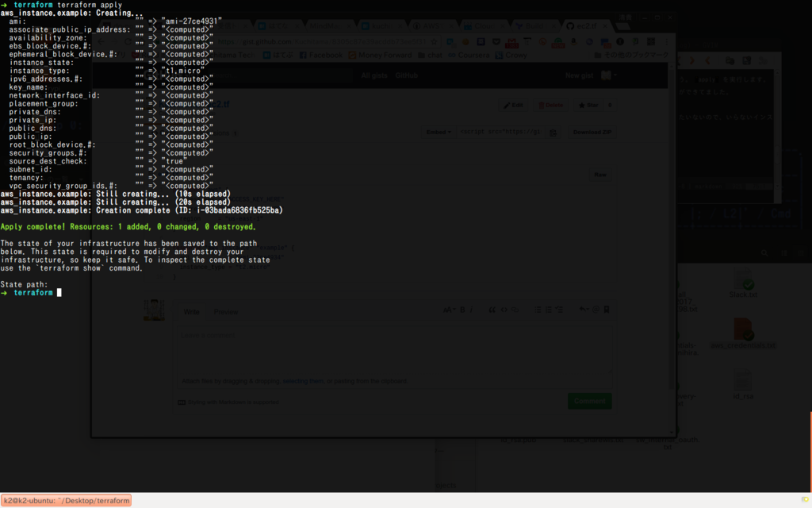Click star count 0 beside Star
This screenshot has width=812, height=508.
pyautogui.click(x=610, y=106)
